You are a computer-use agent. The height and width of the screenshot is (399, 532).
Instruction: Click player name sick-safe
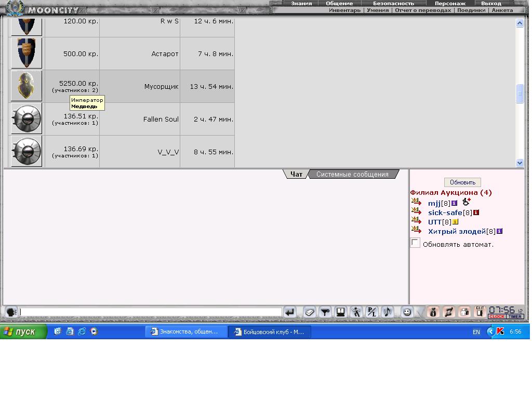pos(445,212)
